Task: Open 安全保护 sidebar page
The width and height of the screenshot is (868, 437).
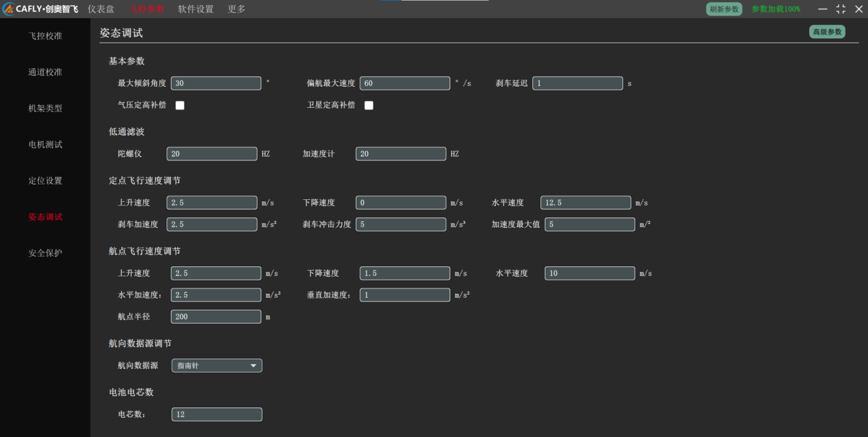Action: click(x=45, y=253)
